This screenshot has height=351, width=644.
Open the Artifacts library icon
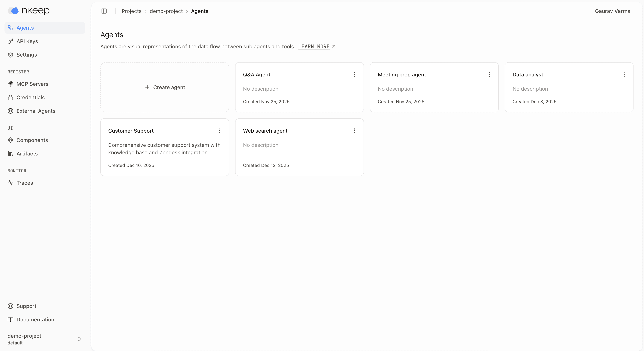[x=10, y=154]
